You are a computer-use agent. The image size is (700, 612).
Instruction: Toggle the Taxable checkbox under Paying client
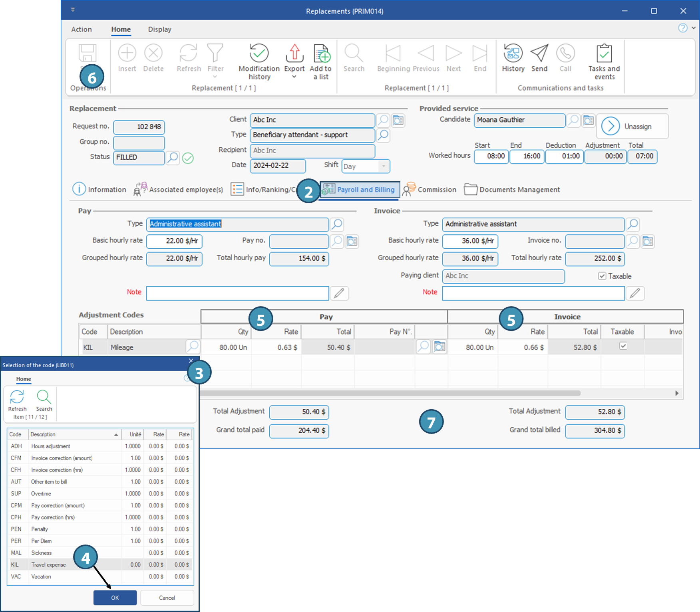click(602, 276)
